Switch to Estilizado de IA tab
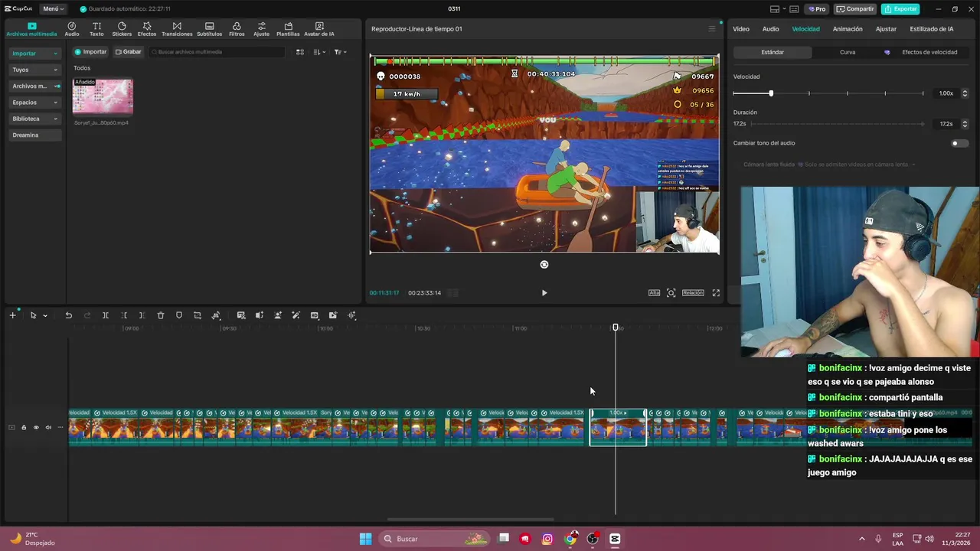Viewport: 980px width, 551px height. point(931,29)
